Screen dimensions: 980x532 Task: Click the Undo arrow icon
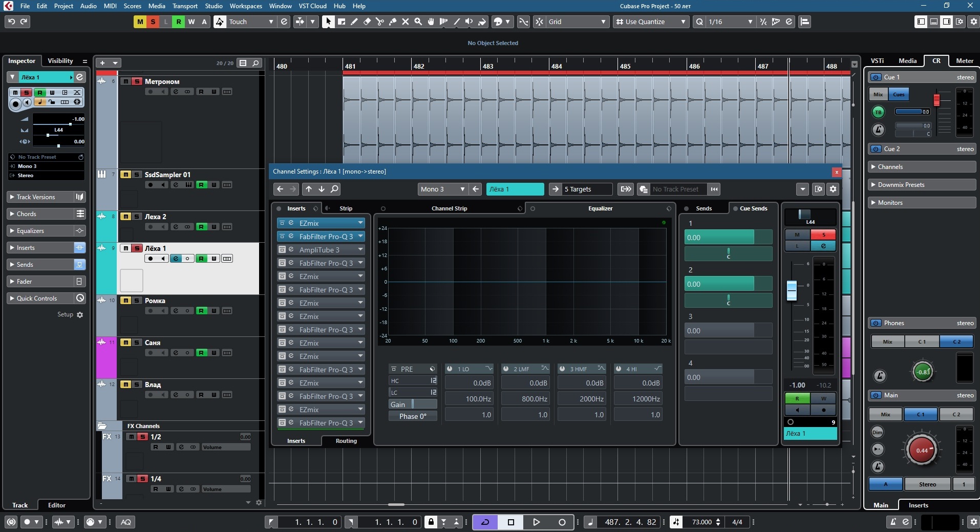click(x=11, y=22)
